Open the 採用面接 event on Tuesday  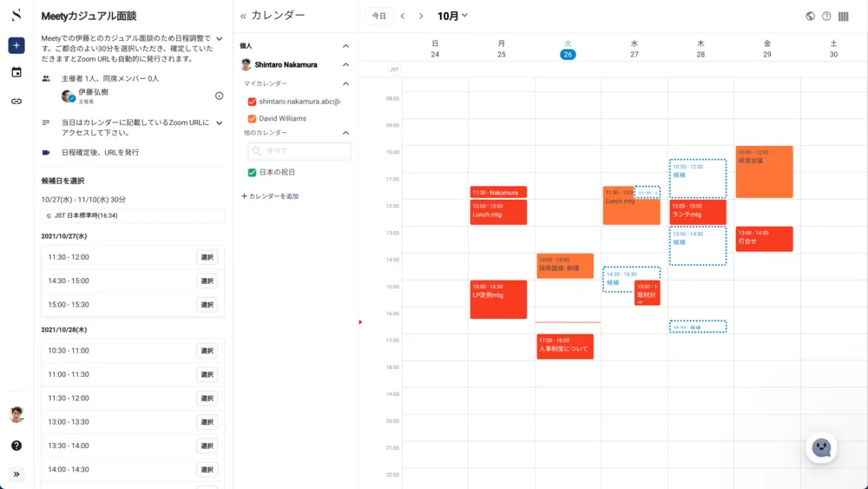[x=565, y=266]
